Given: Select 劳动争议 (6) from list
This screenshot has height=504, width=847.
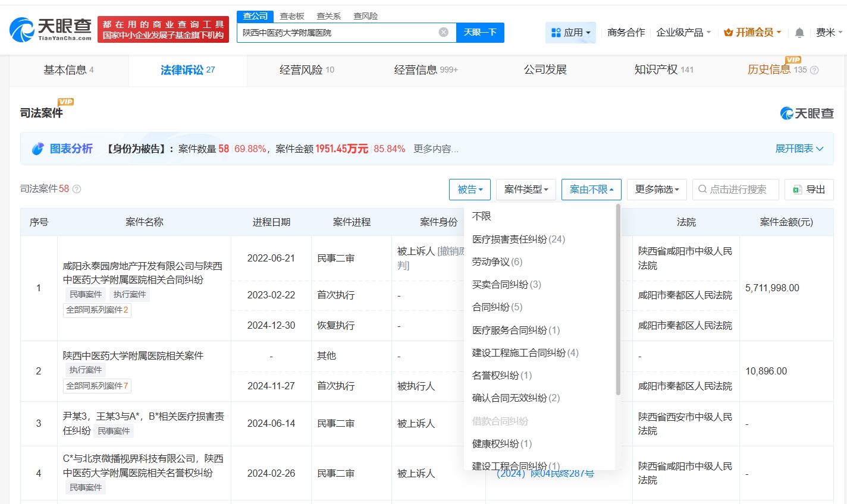Looking at the screenshot, I should [497, 262].
